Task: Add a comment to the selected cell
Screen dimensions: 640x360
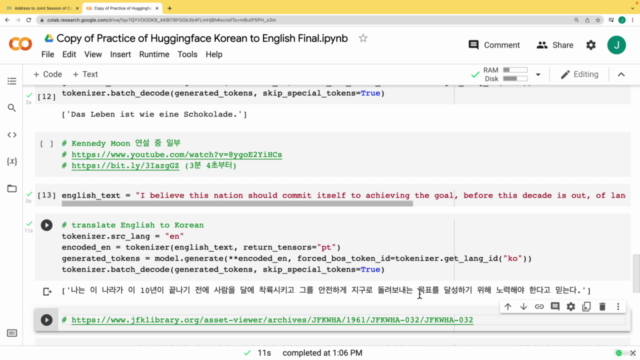Action: 555,307
